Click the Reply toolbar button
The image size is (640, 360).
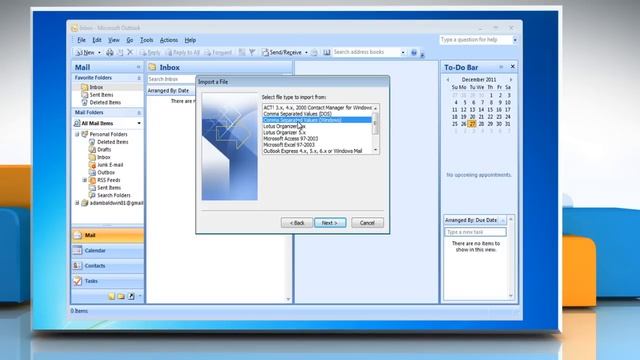coord(151,52)
